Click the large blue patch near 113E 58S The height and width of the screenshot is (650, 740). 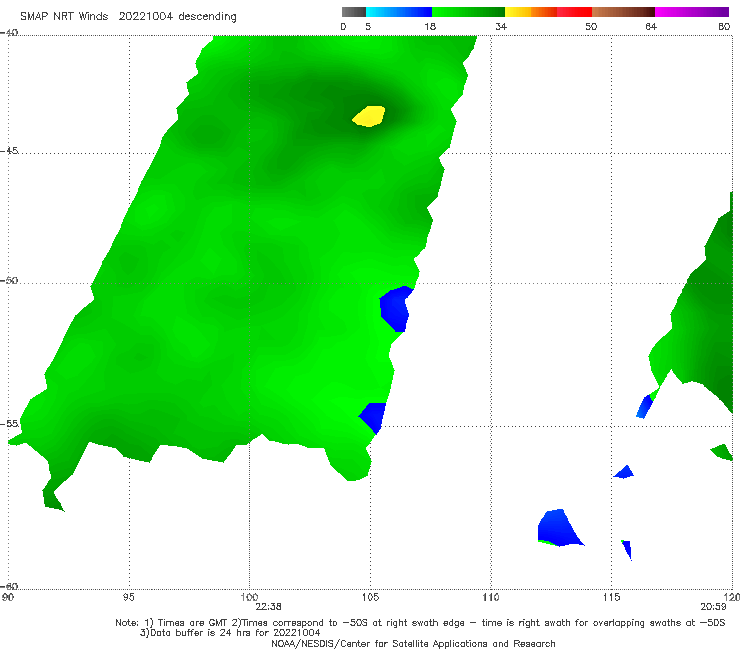point(558,528)
